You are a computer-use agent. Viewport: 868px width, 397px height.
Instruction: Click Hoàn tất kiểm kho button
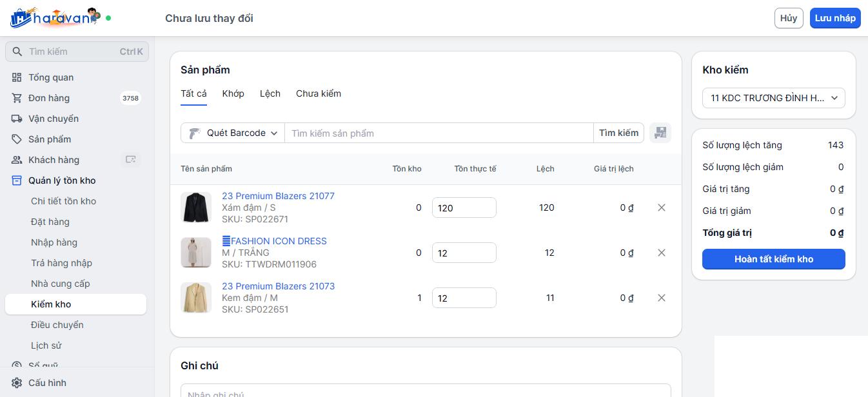(773, 259)
